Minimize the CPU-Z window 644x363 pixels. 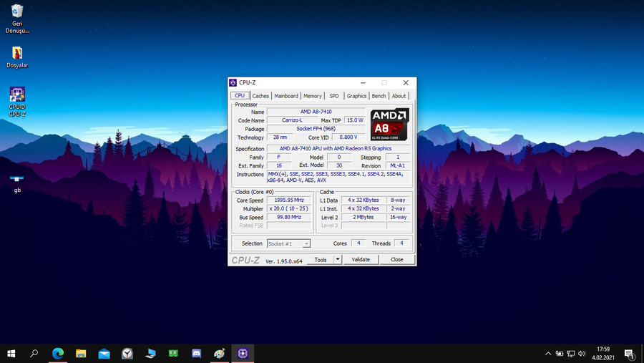tap(363, 82)
